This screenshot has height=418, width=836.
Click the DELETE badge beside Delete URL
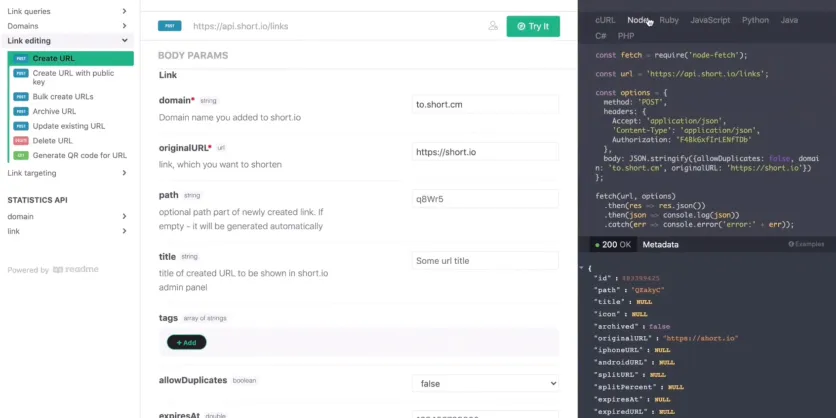pyautogui.click(x=20, y=141)
